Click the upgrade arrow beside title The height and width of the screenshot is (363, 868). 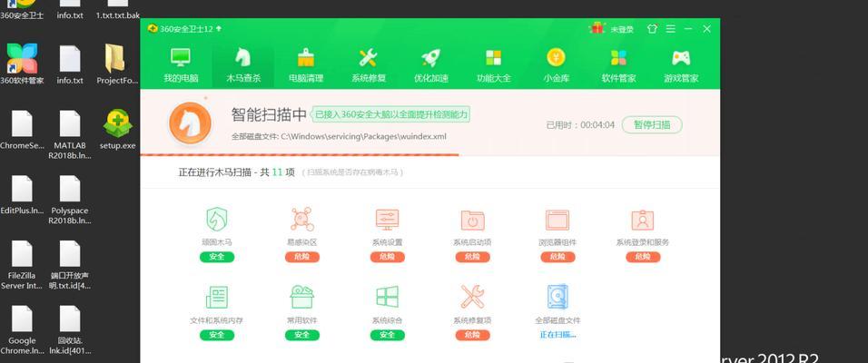pyautogui.click(x=219, y=29)
